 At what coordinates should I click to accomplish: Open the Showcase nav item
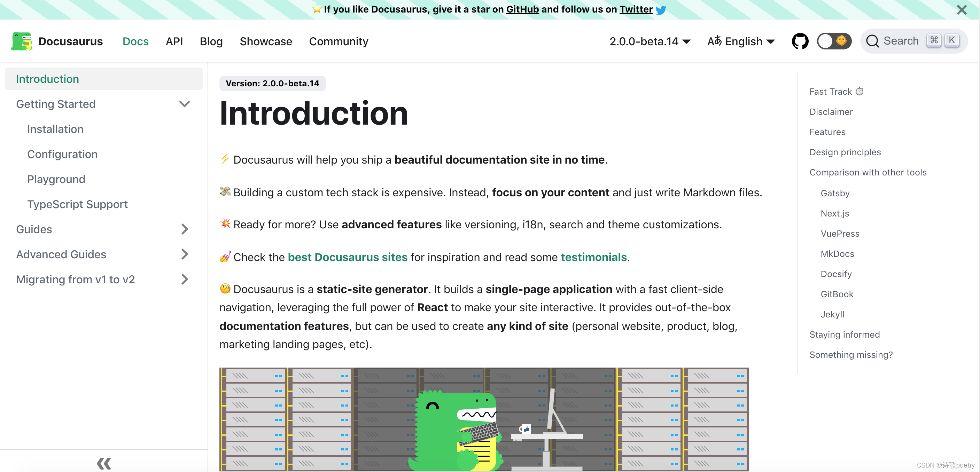click(x=265, y=41)
